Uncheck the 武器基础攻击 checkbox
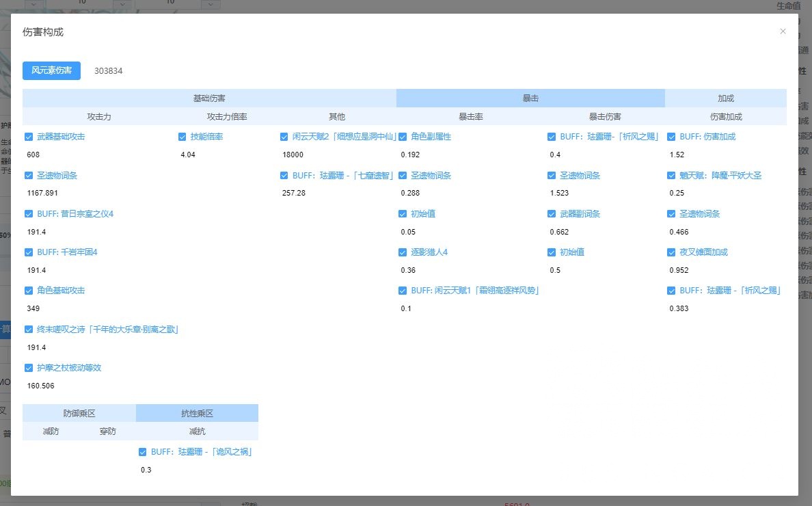The image size is (812, 506). [x=29, y=136]
